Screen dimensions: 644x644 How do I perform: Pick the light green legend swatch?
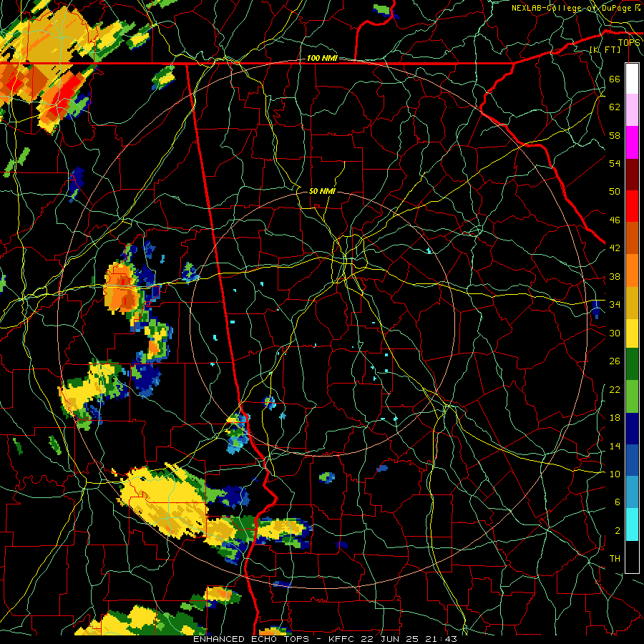click(632, 396)
